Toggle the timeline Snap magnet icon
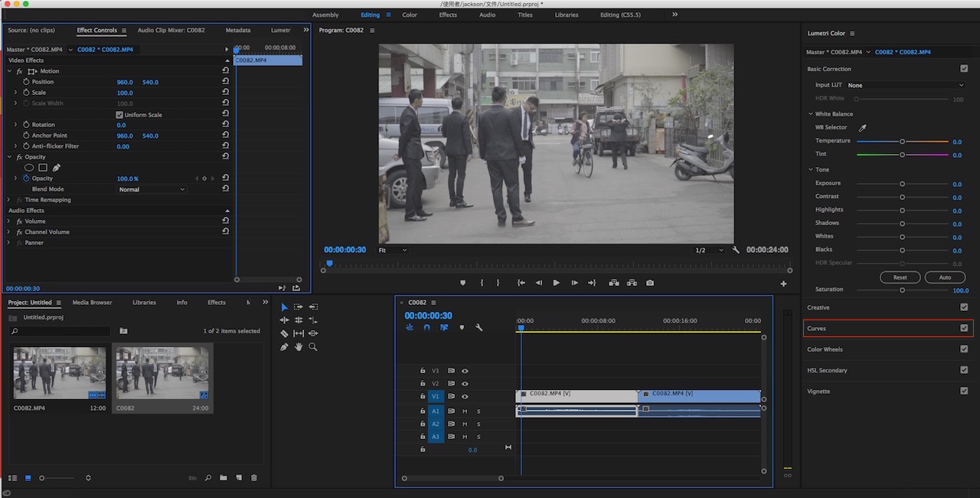Viewport: 980px width, 498px height. pyautogui.click(x=426, y=327)
